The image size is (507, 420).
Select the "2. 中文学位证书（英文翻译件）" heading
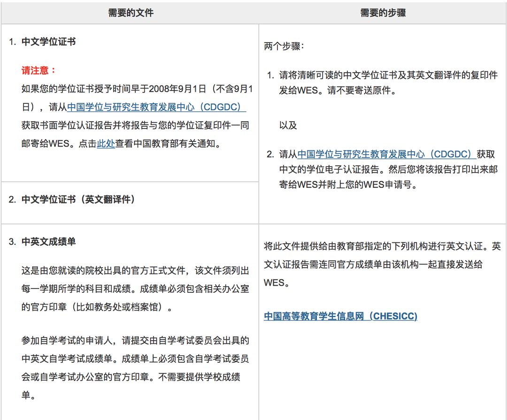coord(72,199)
